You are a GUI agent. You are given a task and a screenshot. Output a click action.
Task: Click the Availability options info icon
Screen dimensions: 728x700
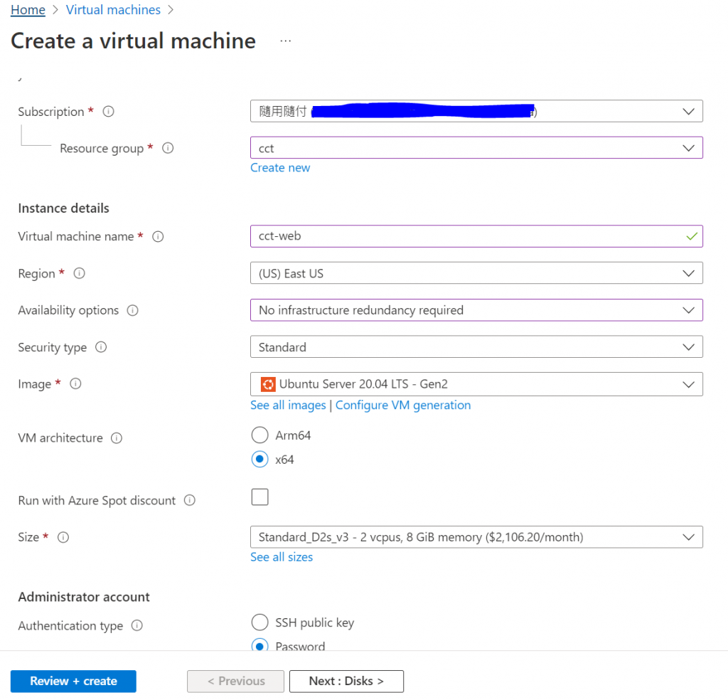[132, 310]
